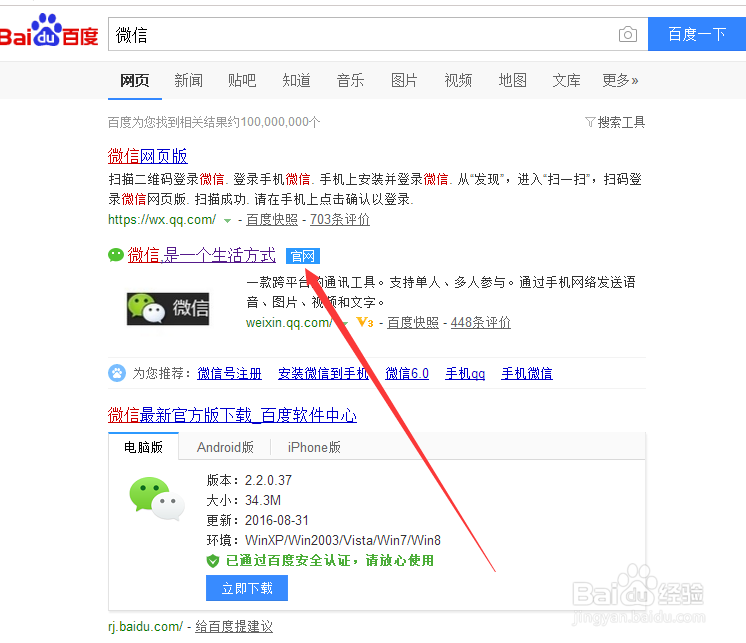
Task: Click 已通过百度安全认证,请放心使用 text
Action: [330, 561]
